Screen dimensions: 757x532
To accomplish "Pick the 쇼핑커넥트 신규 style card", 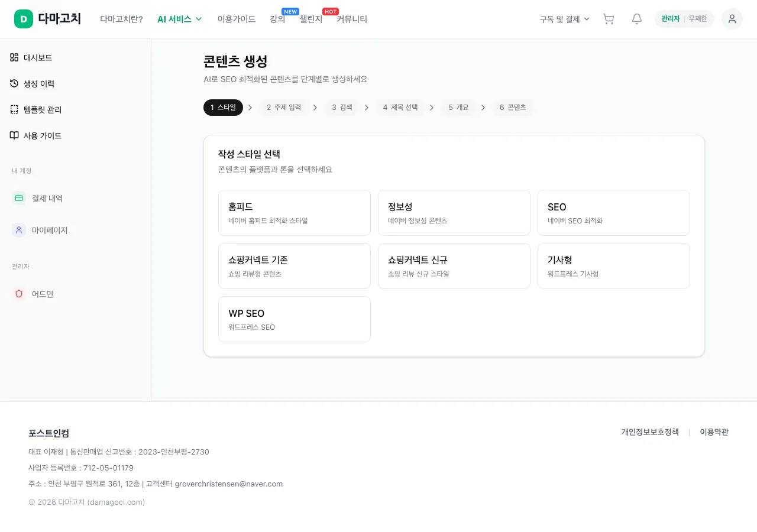I will click(x=454, y=266).
